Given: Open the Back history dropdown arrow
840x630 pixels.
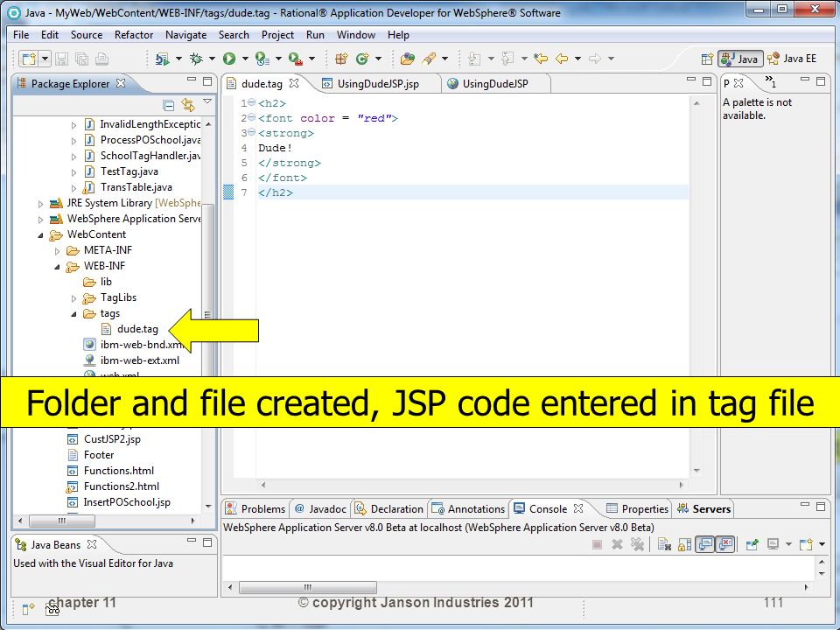Looking at the screenshot, I should [577, 59].
